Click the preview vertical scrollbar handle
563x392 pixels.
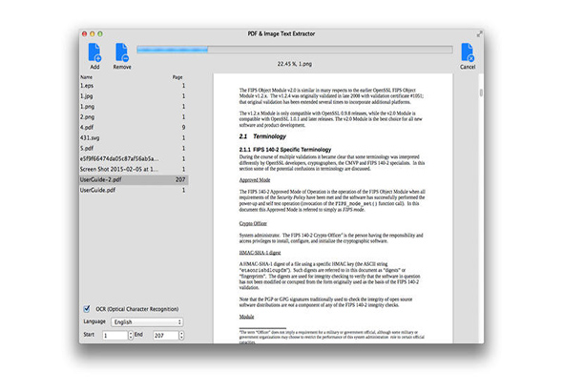pos(481,93)
